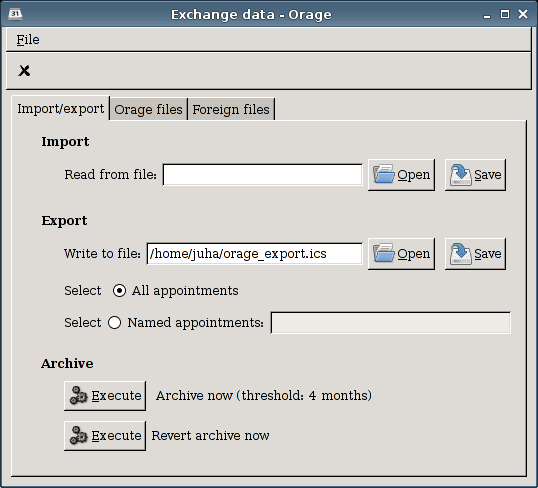The image size is (538, 488).
Task: Click the Archive section heading
Action: [67, 364]
